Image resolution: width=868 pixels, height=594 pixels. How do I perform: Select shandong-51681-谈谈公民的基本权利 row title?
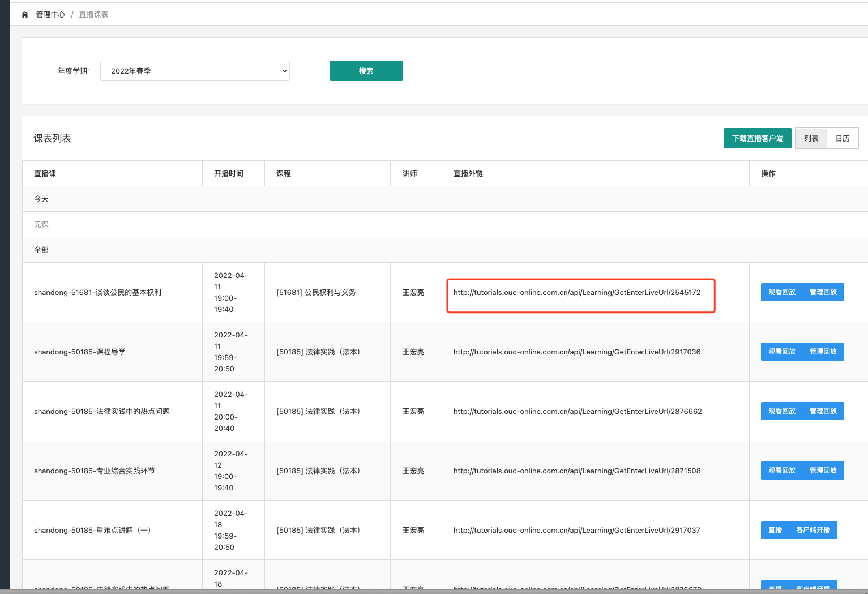click(97, 292)
